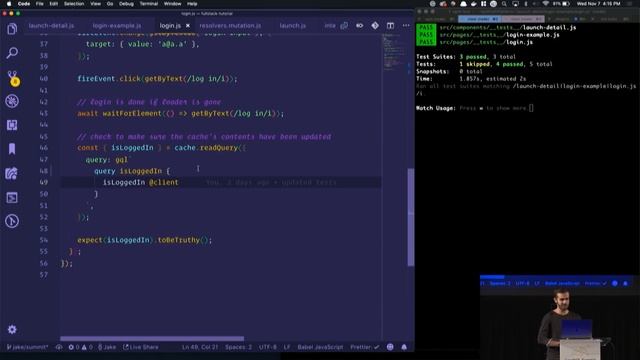Open the Debug menu
640x360 pixels.
point(126,4)
